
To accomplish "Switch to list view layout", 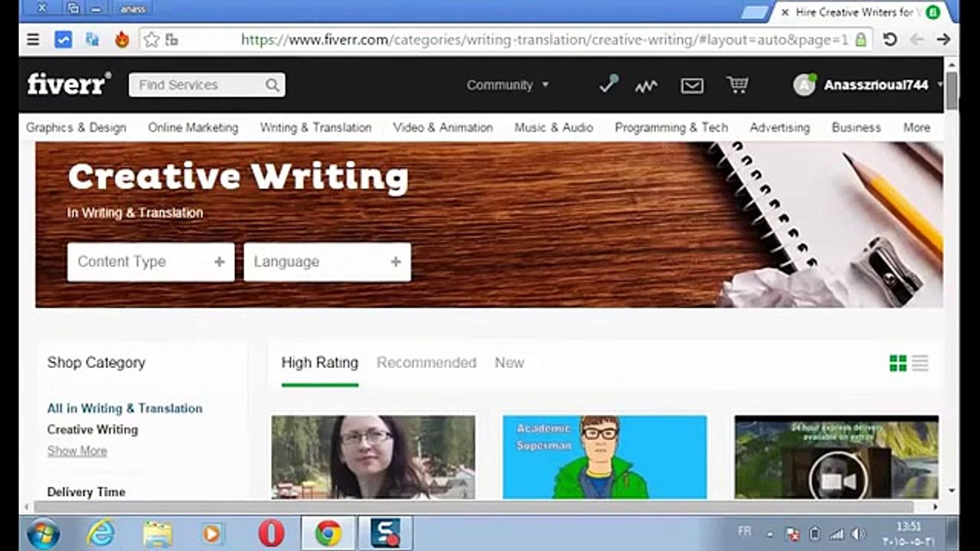I will [x=920, y=363].
